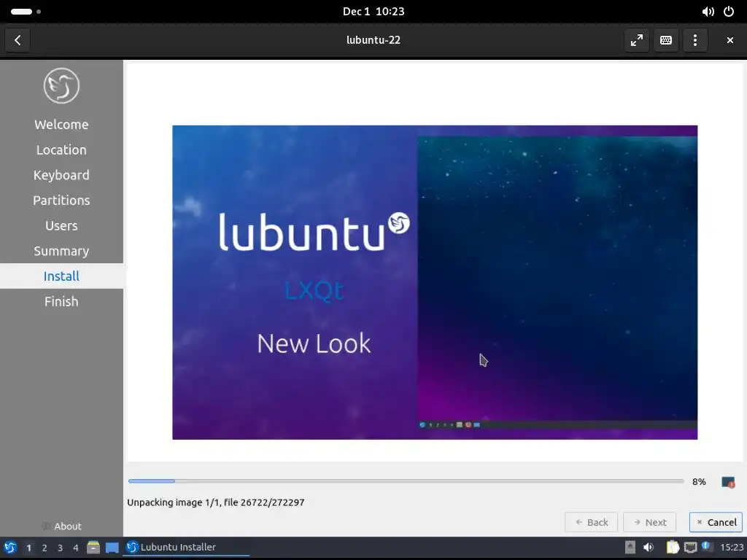Open host volume icon in top bar
The image size is (747, 560).
[708, 12]
